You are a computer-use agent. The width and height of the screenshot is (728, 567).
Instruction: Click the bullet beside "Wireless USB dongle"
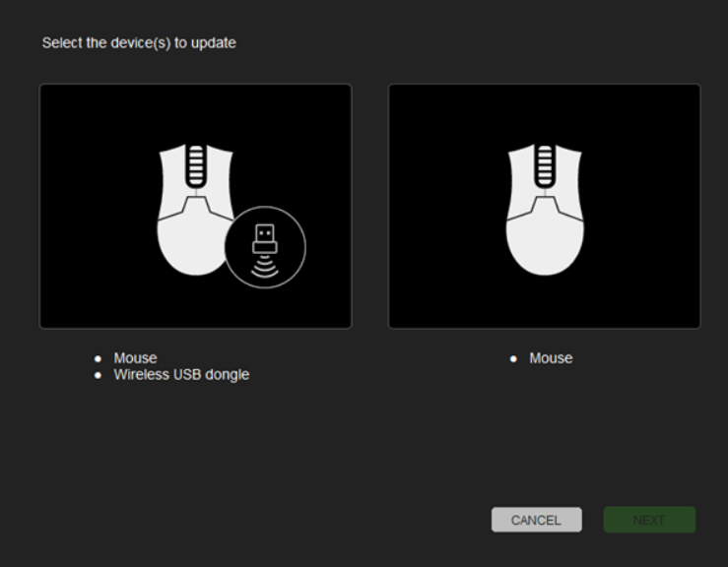pos(99,375)
